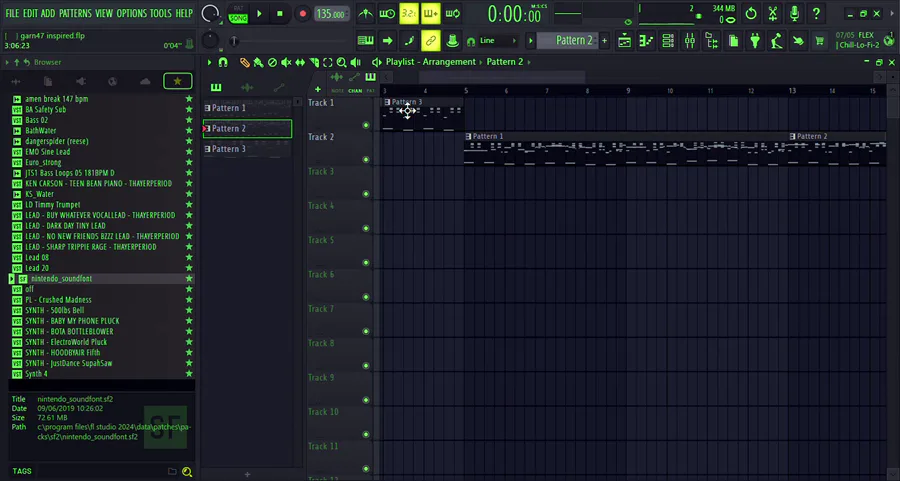
Task: Select Pattern 3 in picker list
Action: pos(247,149)
